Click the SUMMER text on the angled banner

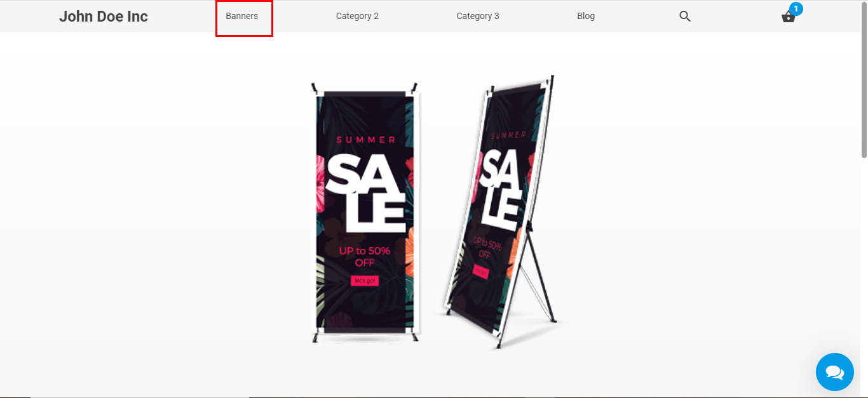pos(509,135)
